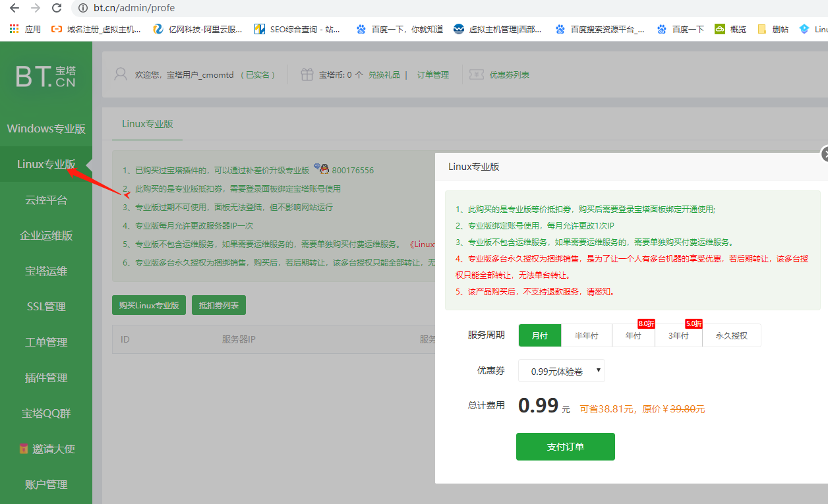Select the 永久授权 option
The height and width of the screenshot is (504, 828).
[x=732, y=335]
